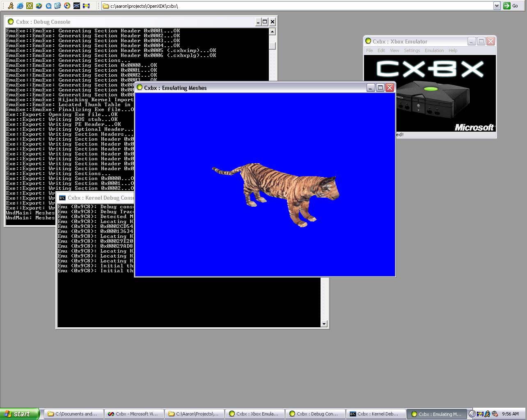Open Windows Media Player from the toolbar

pos(67,6)
